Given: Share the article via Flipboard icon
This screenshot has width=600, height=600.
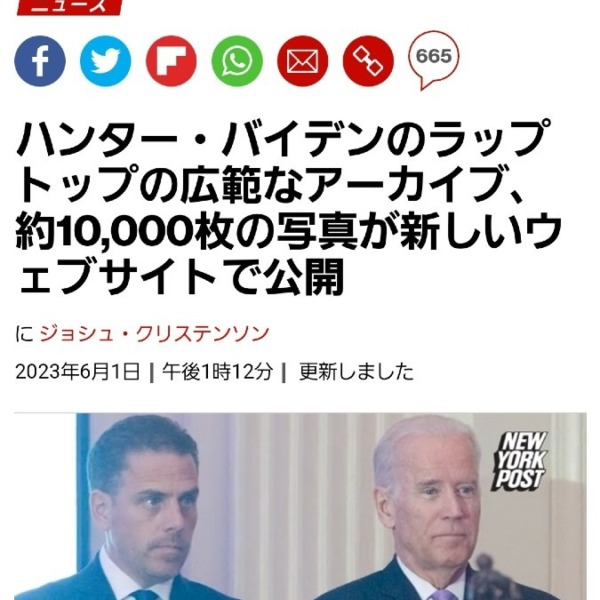Looking at the screenshot, I should [x=171, y=61].
